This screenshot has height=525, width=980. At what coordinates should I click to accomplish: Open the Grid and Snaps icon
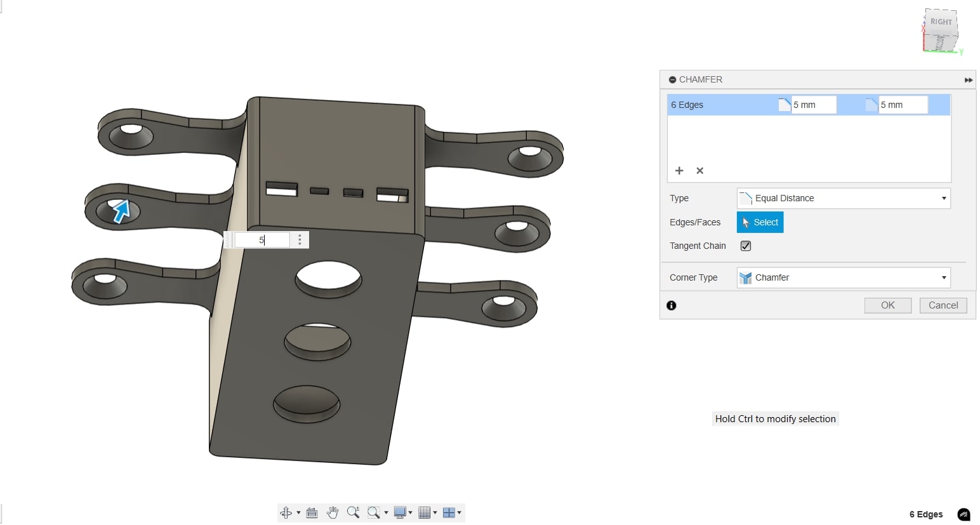425,513
